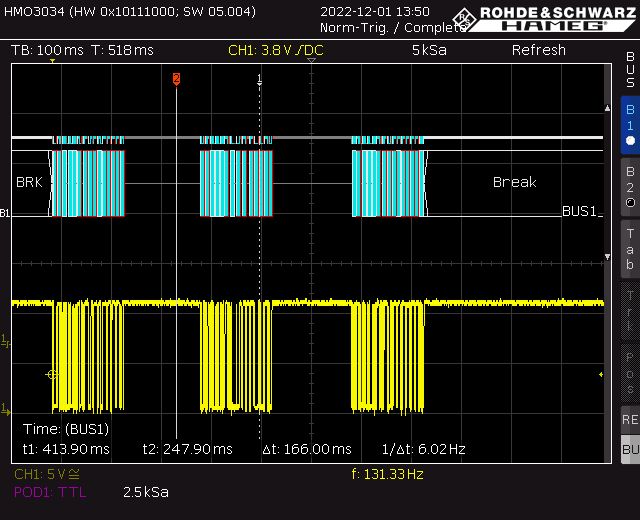Viewport: 640px width, 520px height.
Task: Click the Norm-Trig. / Complete status text
Action: point(393,28)
